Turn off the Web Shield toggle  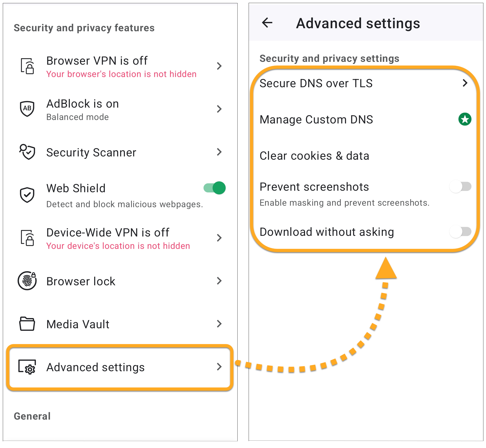click(x=215, y=188)
